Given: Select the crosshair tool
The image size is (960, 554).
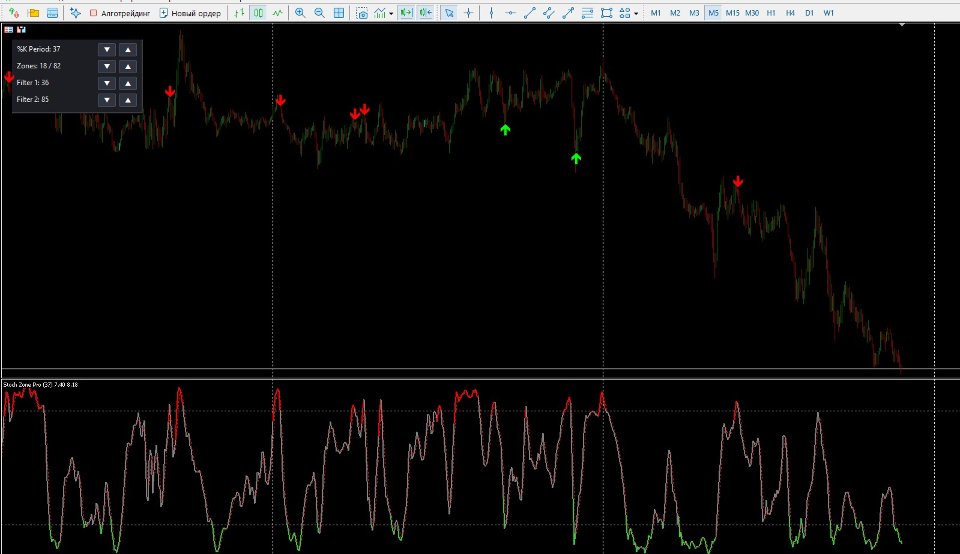Looking at the screenshot, I should tap(468, 13).
